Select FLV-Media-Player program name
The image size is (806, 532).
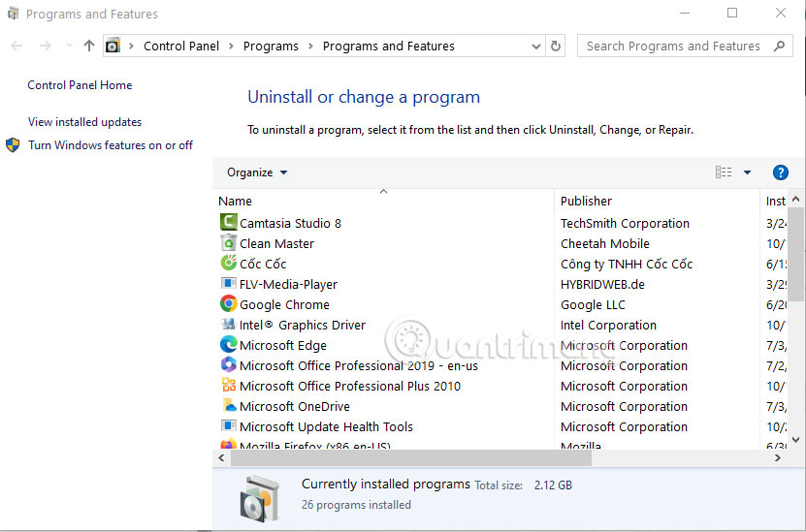(x=288, y=284)
